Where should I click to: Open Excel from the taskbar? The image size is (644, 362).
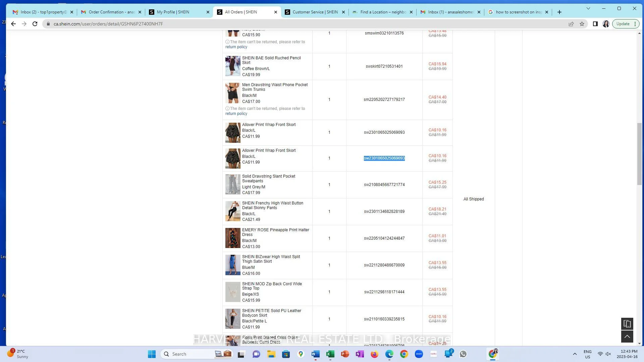point(330,354)
